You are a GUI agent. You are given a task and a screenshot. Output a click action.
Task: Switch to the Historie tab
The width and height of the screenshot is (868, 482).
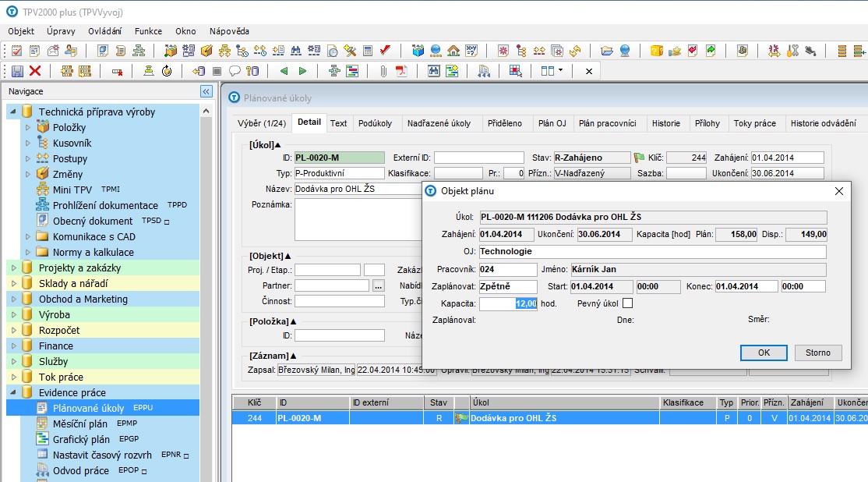[666, 123]
